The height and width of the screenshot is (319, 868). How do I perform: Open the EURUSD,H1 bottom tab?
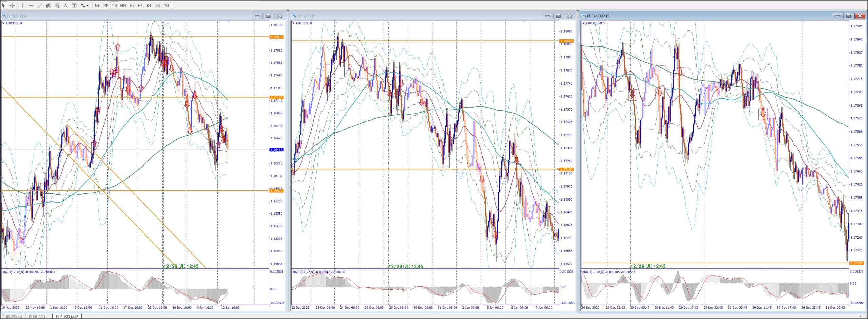pos(39,317)
